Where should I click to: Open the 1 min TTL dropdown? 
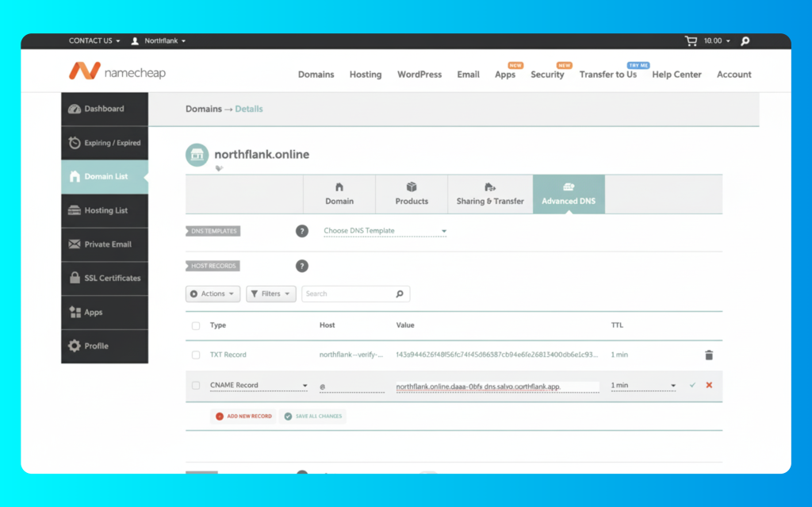click(643, 386)
